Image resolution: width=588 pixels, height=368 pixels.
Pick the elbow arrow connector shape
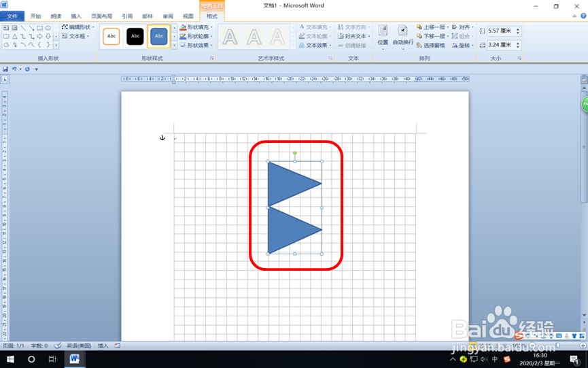tap(31, 36)
